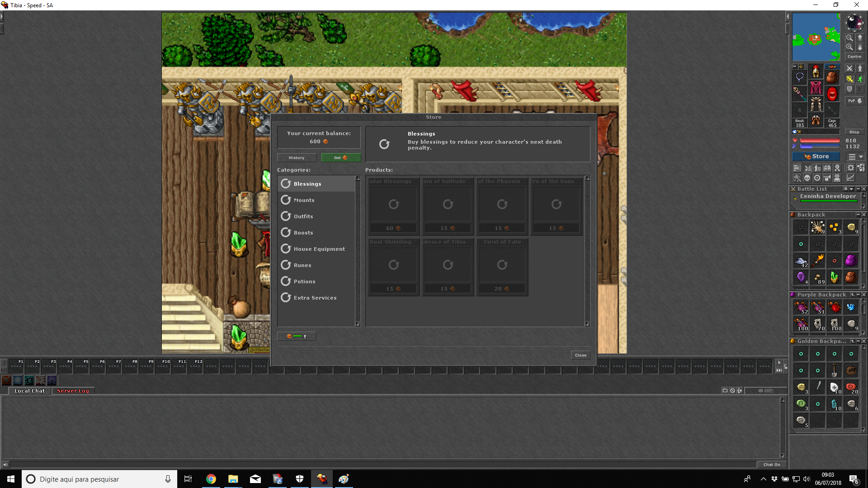Click the options gear icon in sidebar
The image size is (868, 488).
851,168
